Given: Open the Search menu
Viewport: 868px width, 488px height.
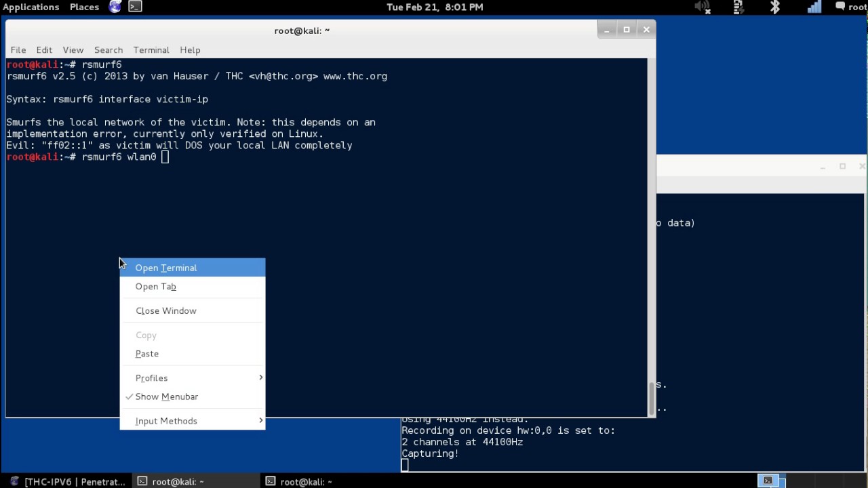Looking at the screenshot, I should 108,49.
